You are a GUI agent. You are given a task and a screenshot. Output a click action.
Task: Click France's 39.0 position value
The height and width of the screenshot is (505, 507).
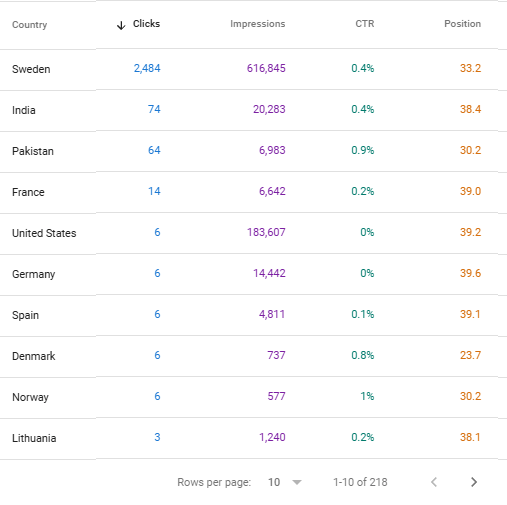coord(470,191)
